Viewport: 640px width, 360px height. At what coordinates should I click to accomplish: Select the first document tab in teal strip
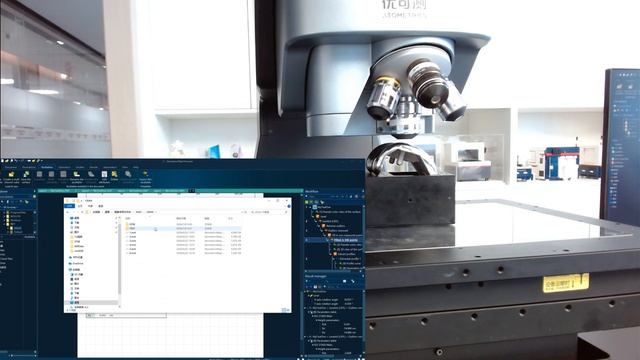pyautogui.click(x=55, y=191)
